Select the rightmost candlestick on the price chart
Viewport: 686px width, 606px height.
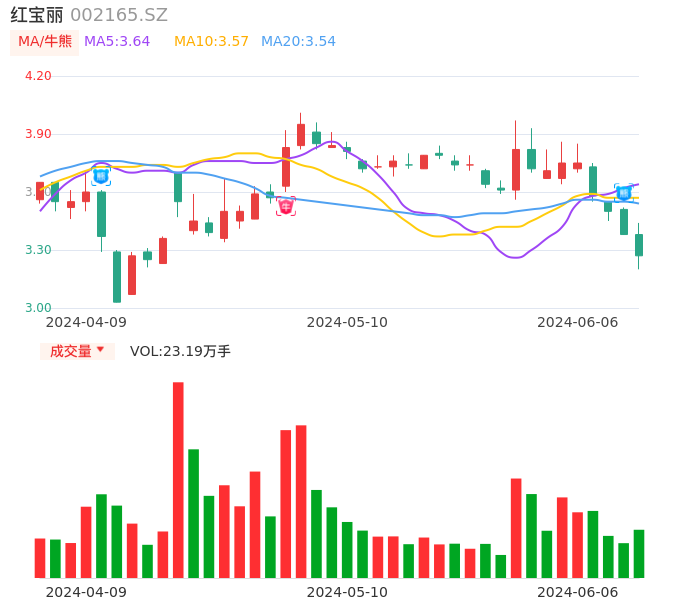tap(638, 245)
